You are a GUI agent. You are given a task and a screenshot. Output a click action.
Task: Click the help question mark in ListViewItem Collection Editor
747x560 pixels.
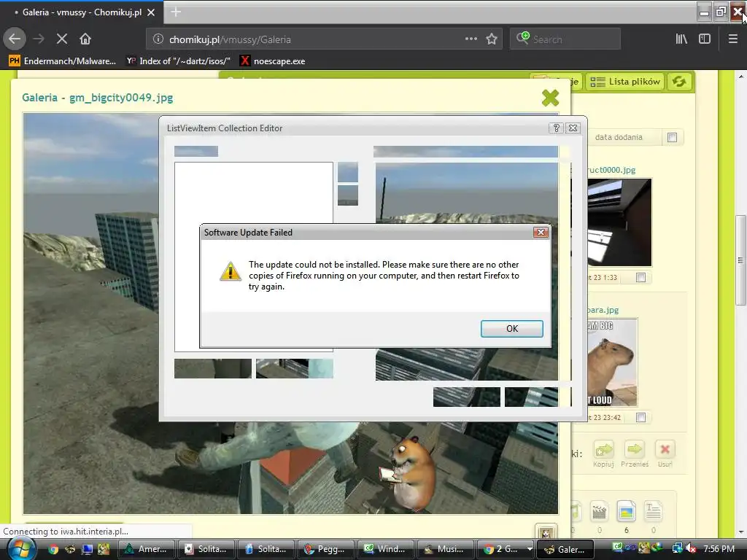click(556, 128)
